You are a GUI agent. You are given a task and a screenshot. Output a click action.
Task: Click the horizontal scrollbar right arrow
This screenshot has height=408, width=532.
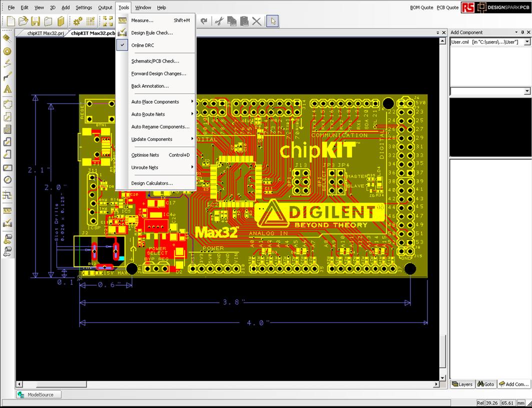(436, 384)
